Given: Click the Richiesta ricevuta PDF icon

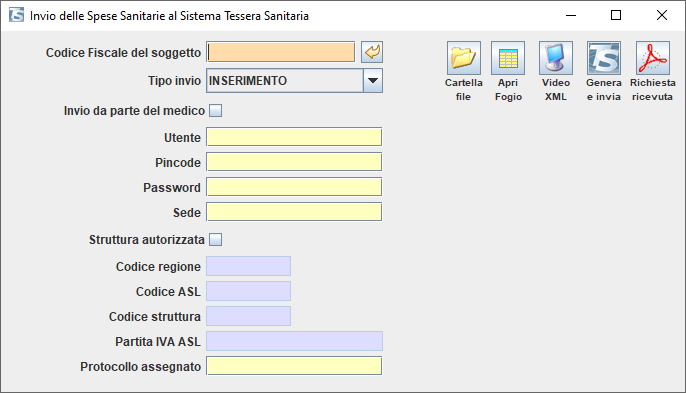Looking at the screenshot, I should [652, 58].
